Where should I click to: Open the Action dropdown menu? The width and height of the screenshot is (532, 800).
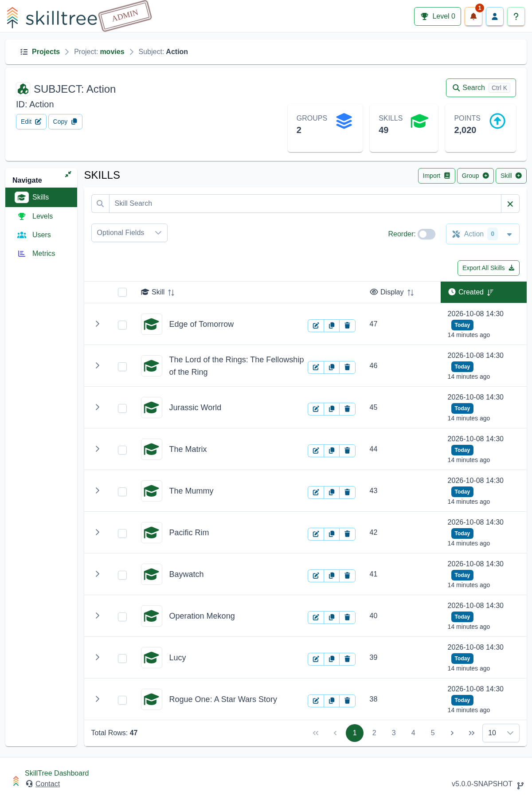click(482, 234)
